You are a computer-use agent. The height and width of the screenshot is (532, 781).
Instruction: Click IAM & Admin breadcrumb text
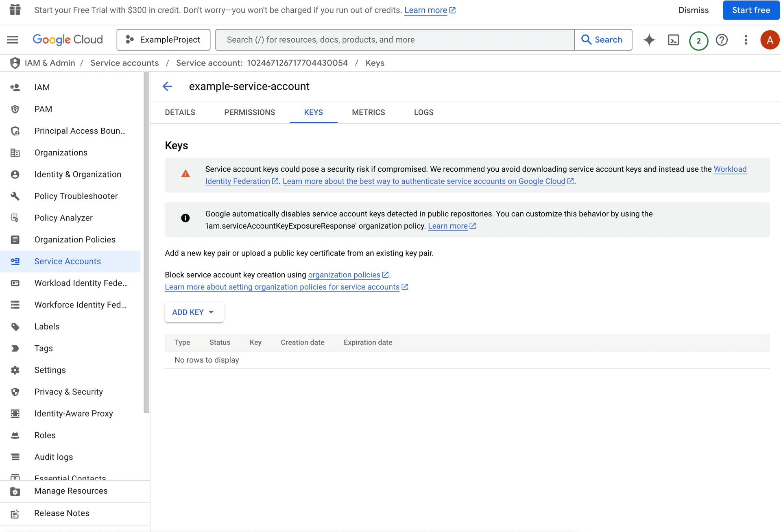click(50, 63)
